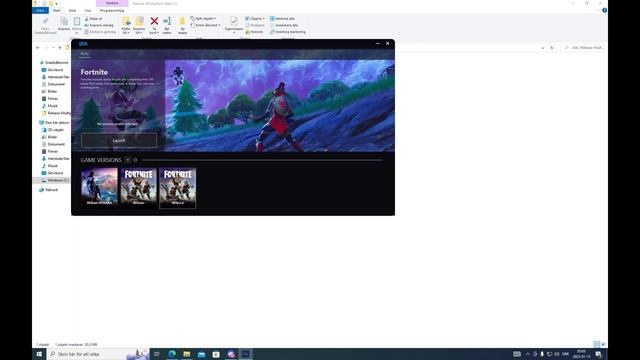Select the outlined Fortnite version thumbnail
640x360 pixels.
178,188
